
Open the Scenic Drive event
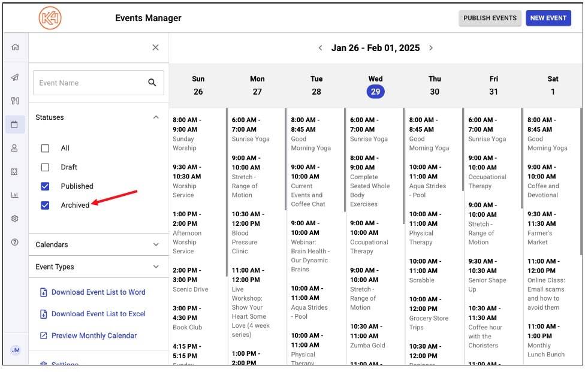pyautogui.click(x=191, y=280)
